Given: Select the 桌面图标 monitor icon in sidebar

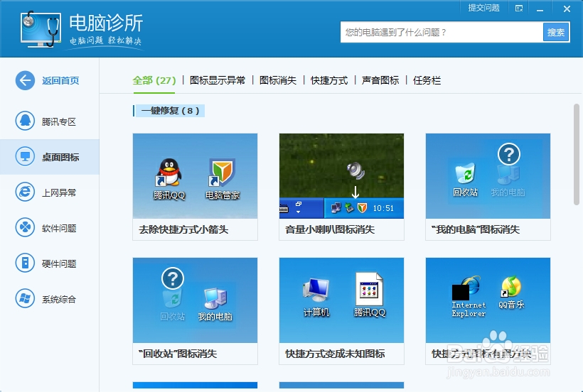Looking at the screenshot, I should [25, 157].
